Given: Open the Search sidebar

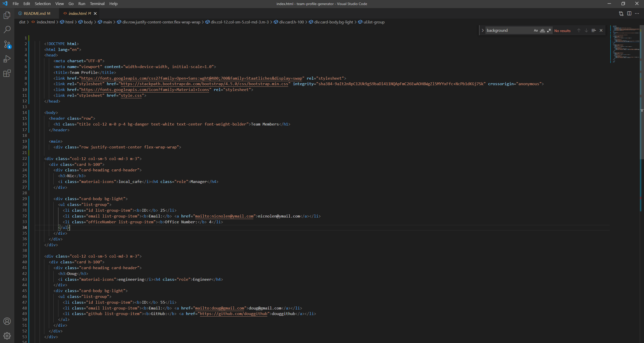Looking at the screenshot, I should coord(7,29).
